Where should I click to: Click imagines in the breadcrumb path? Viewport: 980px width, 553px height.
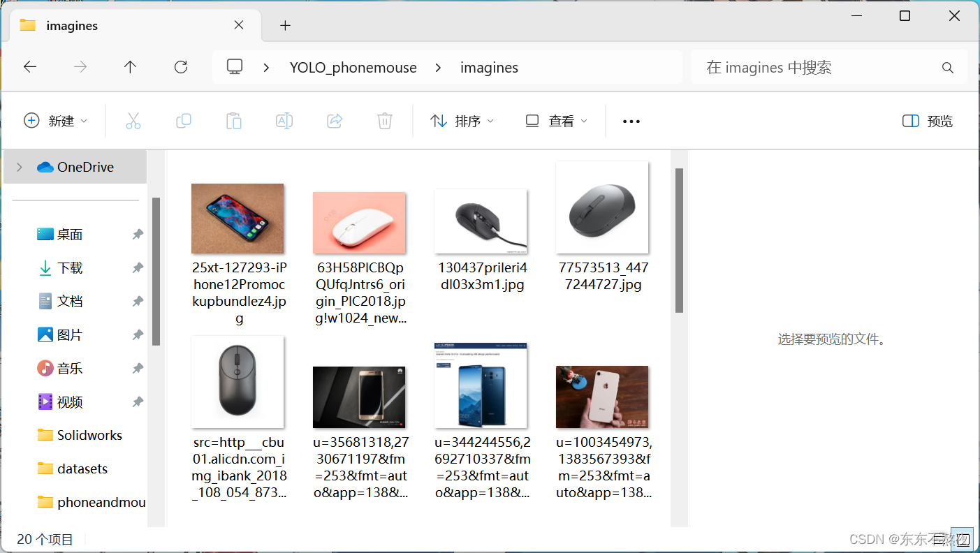pyautogui.click(x=489, y=68)
